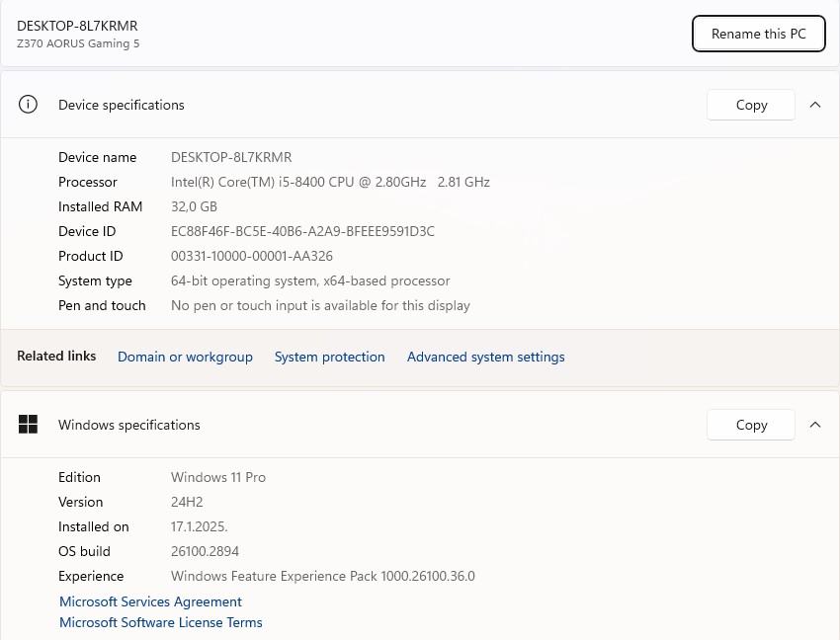840x640 pixels.
Task: Open Microsoft Software License Terms link
Action: point(160,622)
